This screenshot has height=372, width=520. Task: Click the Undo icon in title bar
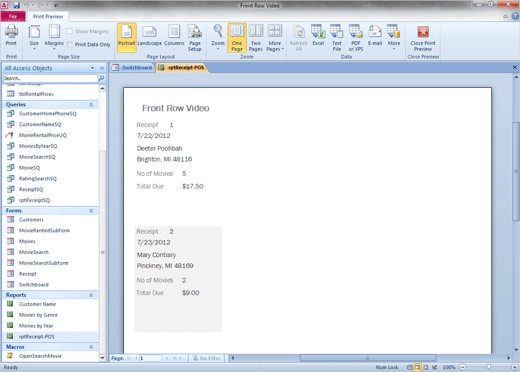point(26,5)
